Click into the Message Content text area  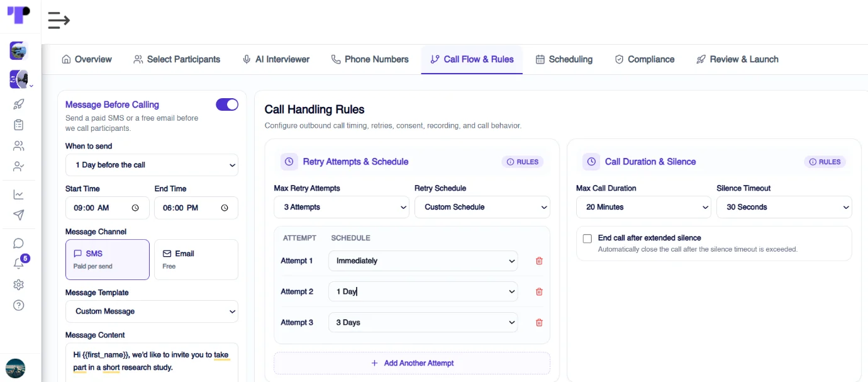click(x=152, y=362)
